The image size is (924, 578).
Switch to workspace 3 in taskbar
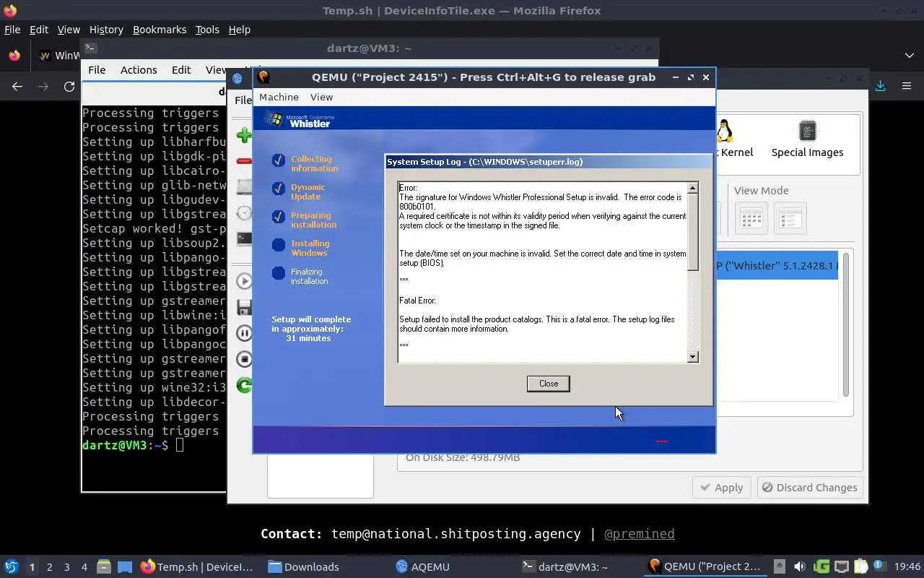point(66,567)
